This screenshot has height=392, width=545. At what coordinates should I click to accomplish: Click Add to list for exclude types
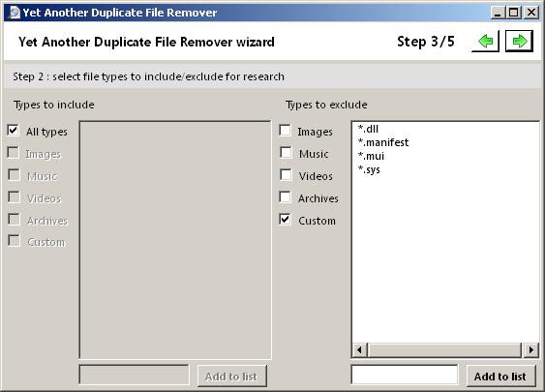(500, 376)
